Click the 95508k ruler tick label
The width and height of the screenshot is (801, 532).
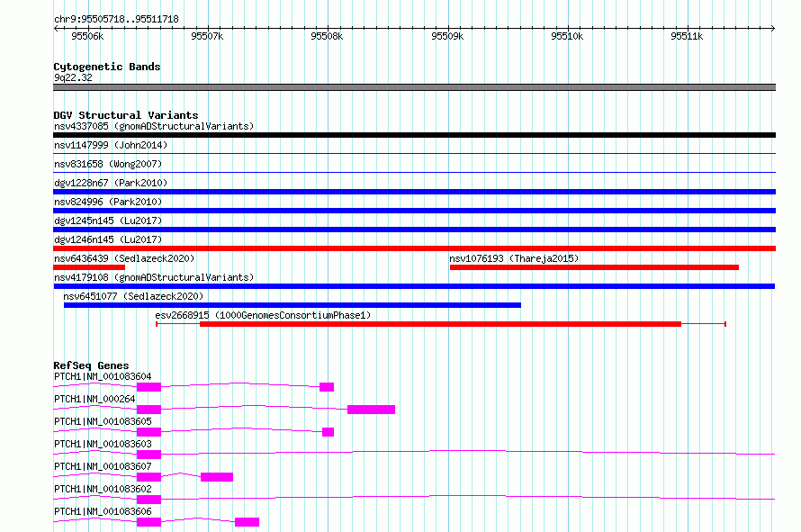pyautogui.click(x=327, y=36)
